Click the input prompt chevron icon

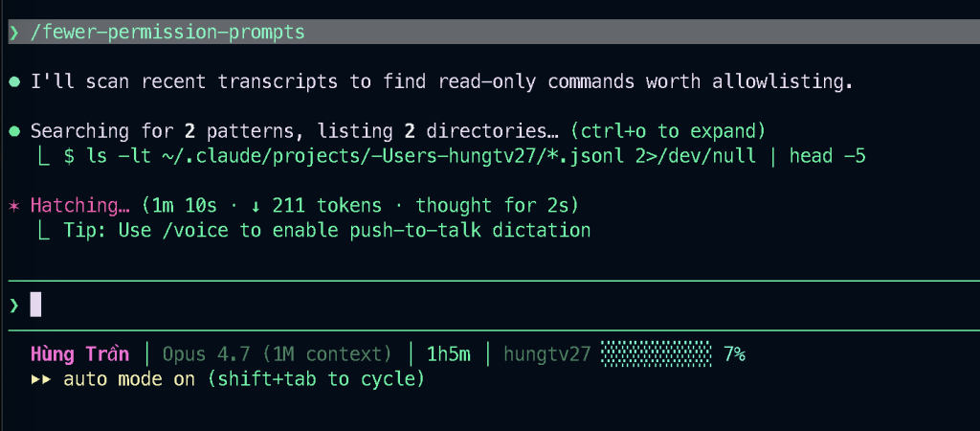(x=14, y=306)
